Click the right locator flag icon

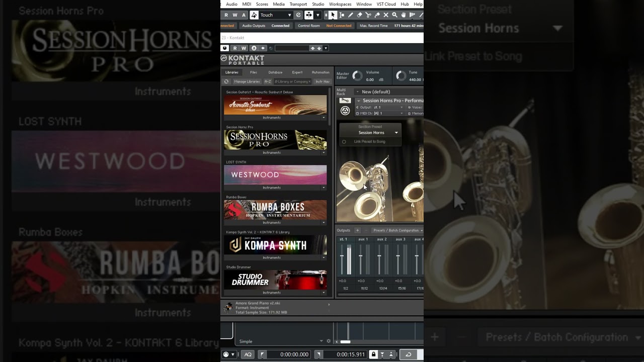pos(318,354)
